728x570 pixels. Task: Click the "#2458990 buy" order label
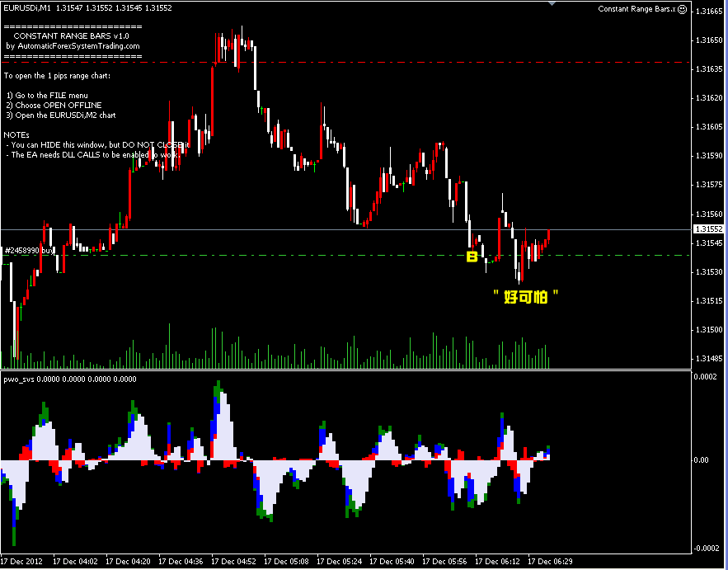[29, 251]
